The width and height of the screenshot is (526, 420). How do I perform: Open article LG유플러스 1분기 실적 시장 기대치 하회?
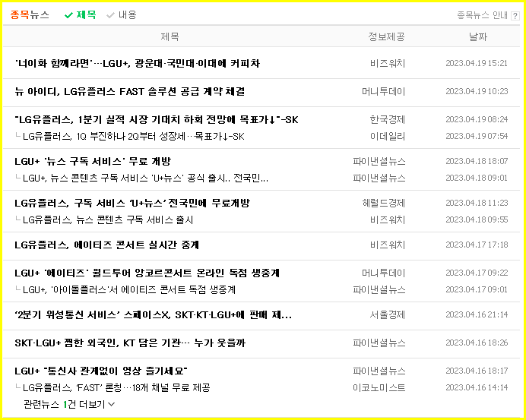[x=157, y=120]
